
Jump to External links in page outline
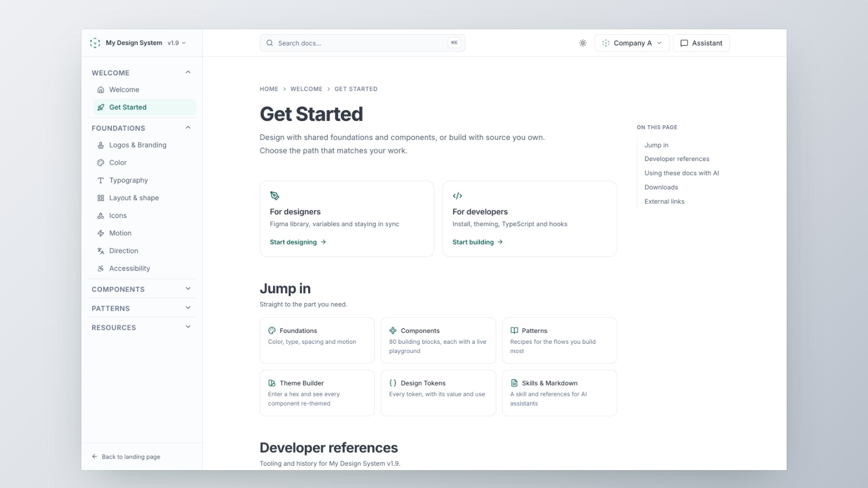pos(664,201)
